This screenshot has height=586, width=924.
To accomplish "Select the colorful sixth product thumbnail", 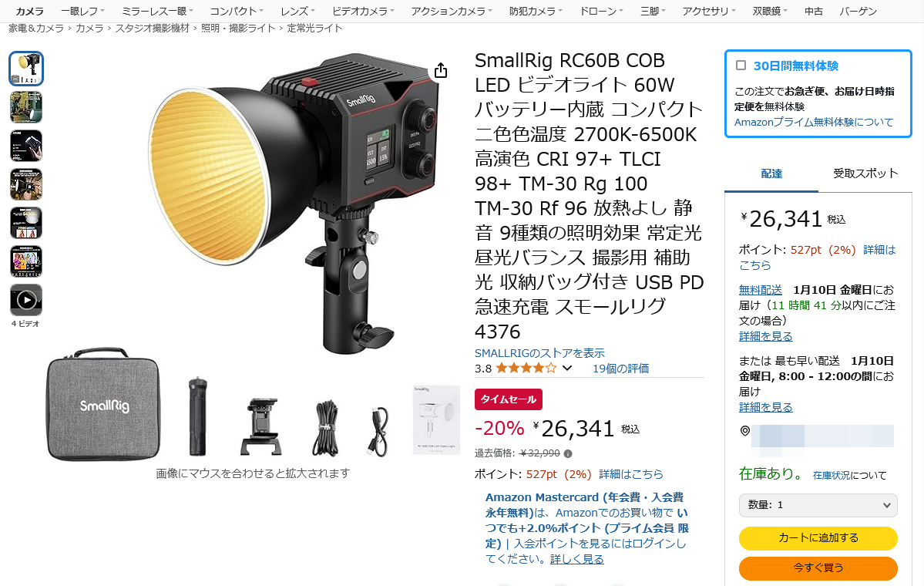I will click(x=26, y=261).
